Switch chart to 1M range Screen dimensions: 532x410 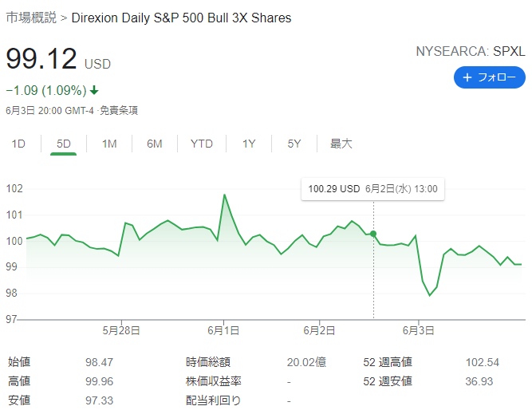pyautogui.click(x=109, y=144)
